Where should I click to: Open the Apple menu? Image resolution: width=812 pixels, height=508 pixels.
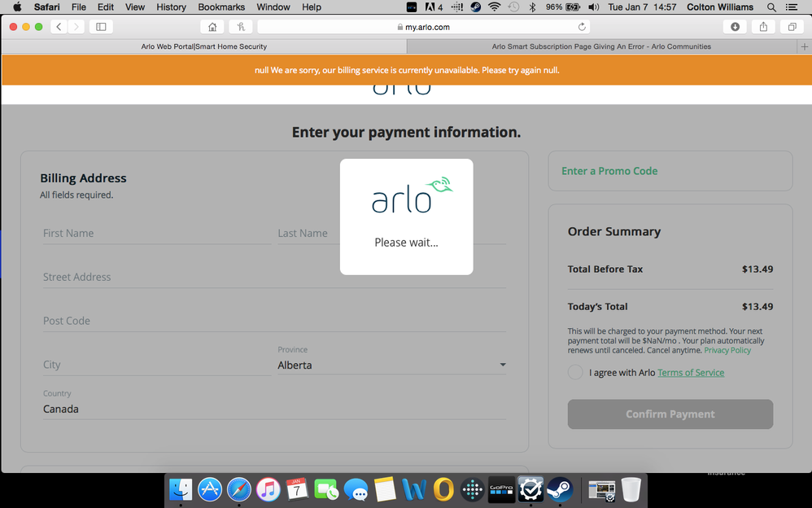(17, 7)
